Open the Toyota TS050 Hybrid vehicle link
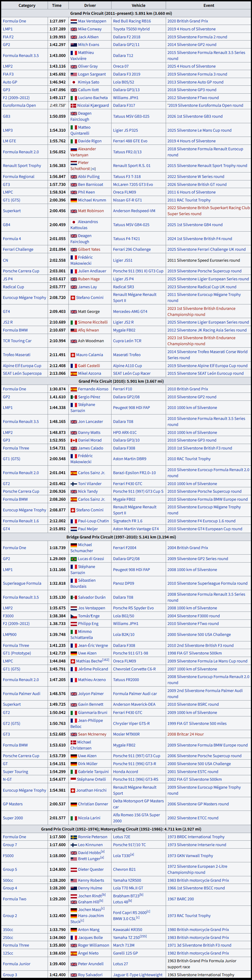This screenshot has width=252, height=980. (131, 29)
